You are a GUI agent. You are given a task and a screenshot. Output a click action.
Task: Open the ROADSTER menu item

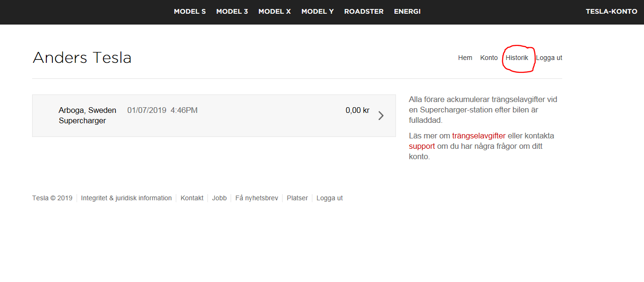pos(364,11)
